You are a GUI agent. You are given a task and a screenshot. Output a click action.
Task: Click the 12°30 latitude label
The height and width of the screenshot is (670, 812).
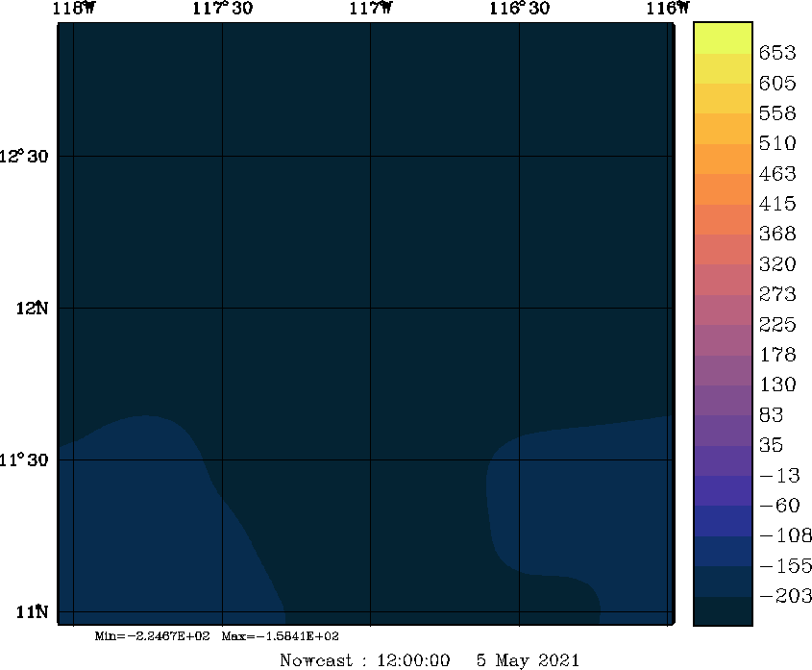[24, 156]
